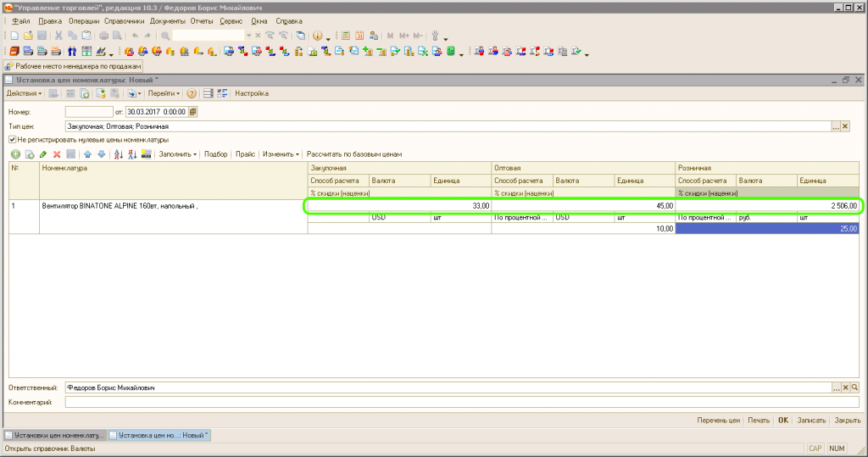Open the Сервис menu

231,21
